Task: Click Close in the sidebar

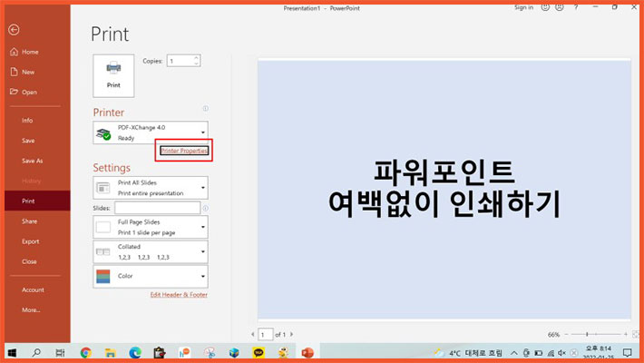Action: tap(37, 261)
